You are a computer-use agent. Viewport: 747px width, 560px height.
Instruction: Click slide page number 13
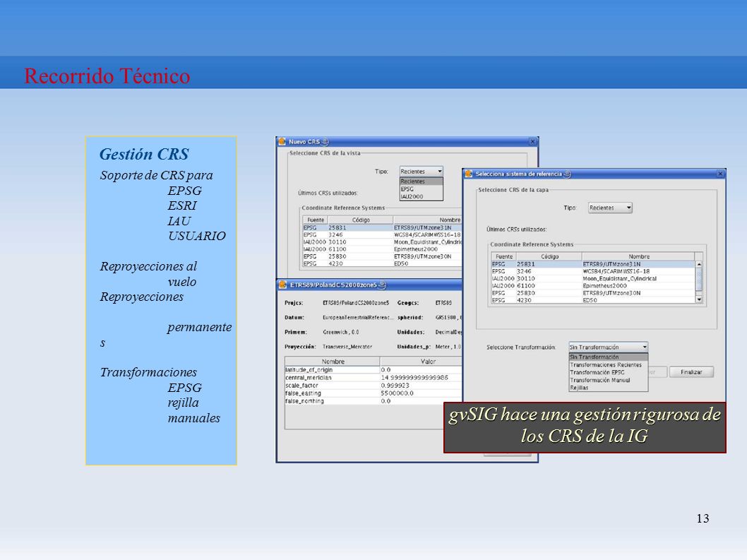(x=703, y=518)
